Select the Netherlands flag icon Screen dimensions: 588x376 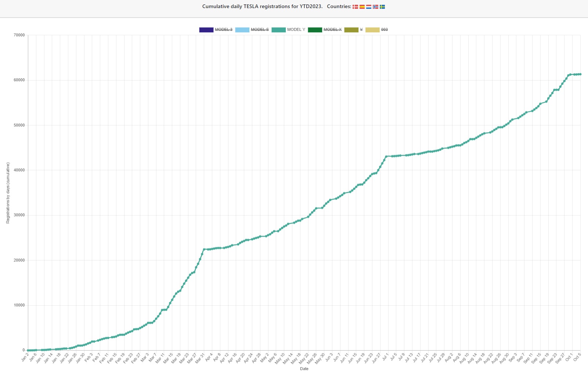[x=369, y=7]
